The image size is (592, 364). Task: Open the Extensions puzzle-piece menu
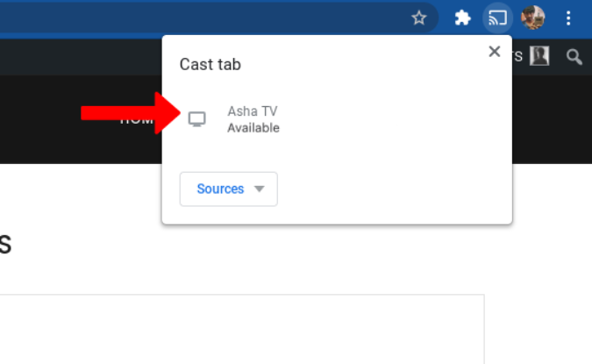point(462,18)
